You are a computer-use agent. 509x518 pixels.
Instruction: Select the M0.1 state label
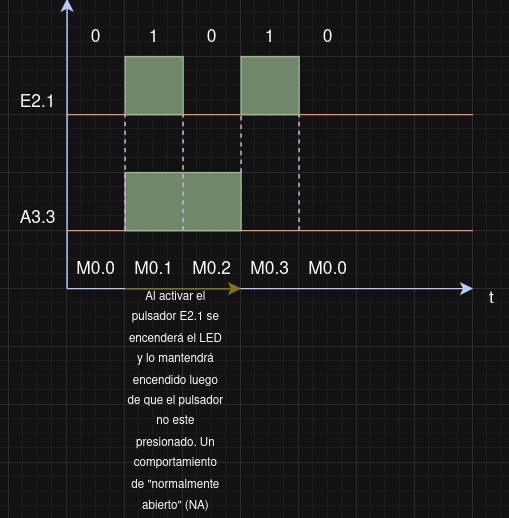click(153, 268)
